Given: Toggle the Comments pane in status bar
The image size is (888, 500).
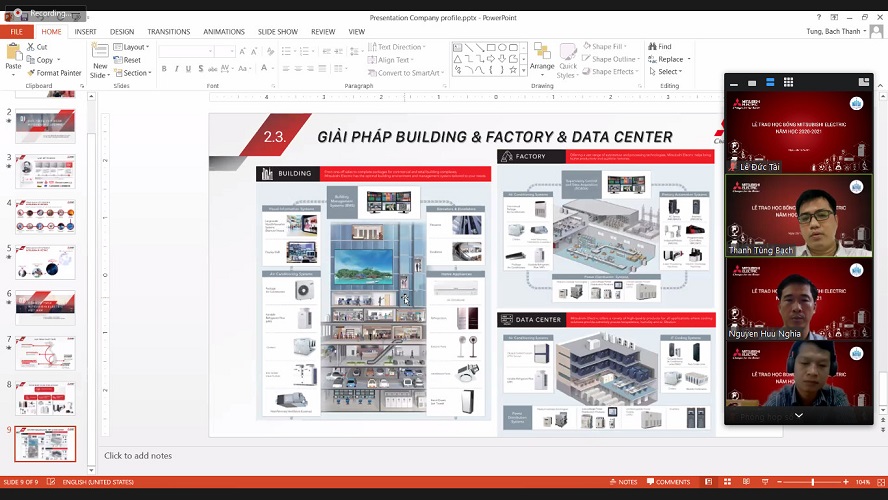Looking at the screenshot, I should [x=667, y=482].
